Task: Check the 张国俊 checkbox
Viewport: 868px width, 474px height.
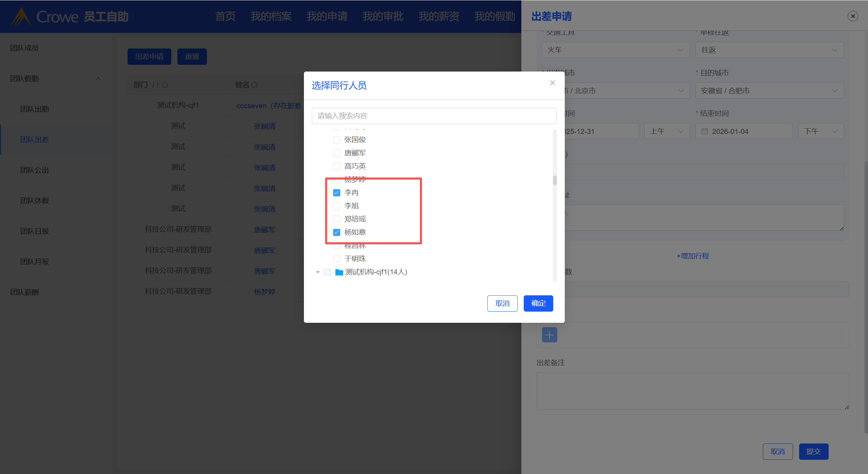Action: point(336,140)
